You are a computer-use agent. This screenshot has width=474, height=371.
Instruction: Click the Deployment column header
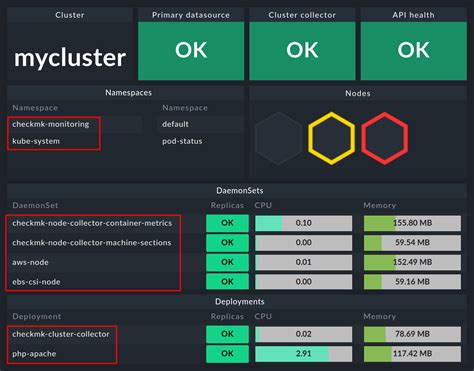click(37, 316)
